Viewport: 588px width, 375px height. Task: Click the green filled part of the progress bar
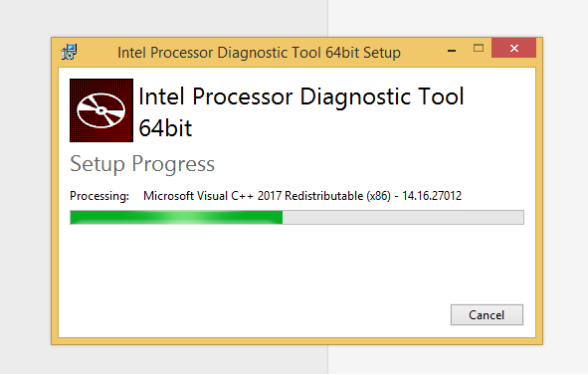click(176, 217)
